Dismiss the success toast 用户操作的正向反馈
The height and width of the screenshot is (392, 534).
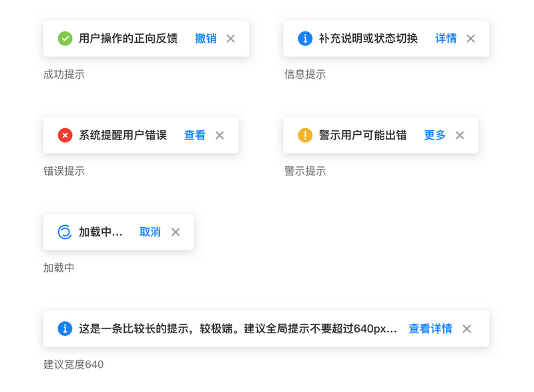tap(231, 39)
